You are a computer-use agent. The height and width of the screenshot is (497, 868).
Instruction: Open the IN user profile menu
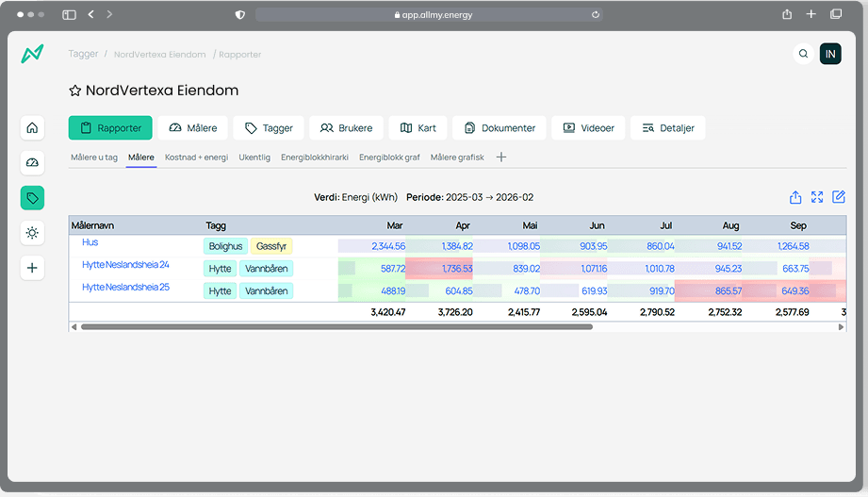point(830,55)
